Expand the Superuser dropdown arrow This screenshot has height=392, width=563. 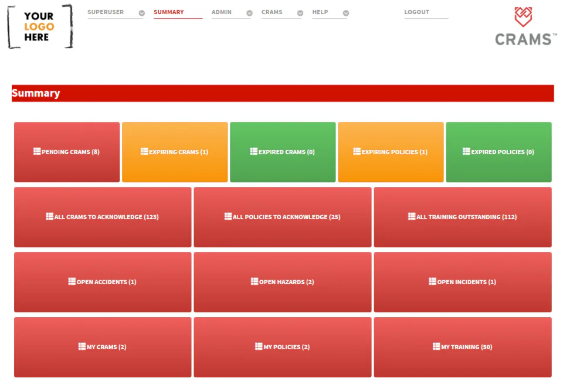tap(142, 13)
